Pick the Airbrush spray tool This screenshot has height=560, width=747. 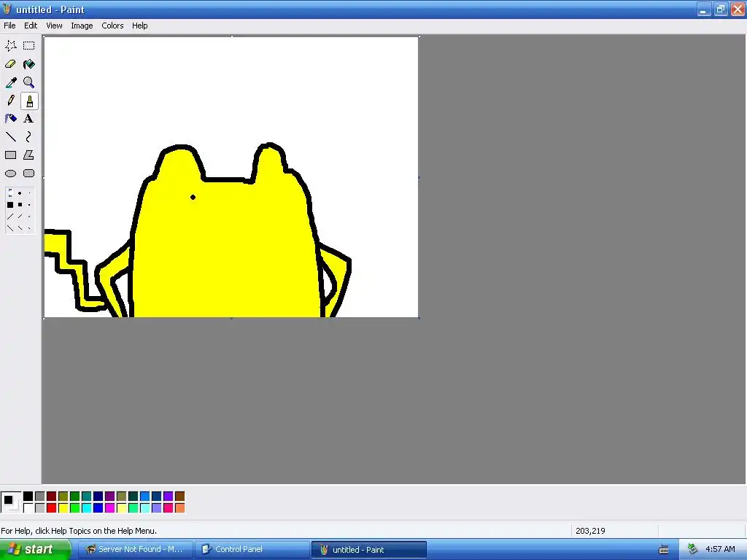tap(10, 119)
